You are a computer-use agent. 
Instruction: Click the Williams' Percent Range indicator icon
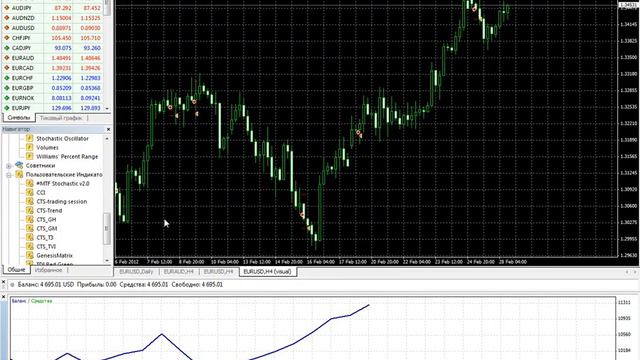point(29,156)
